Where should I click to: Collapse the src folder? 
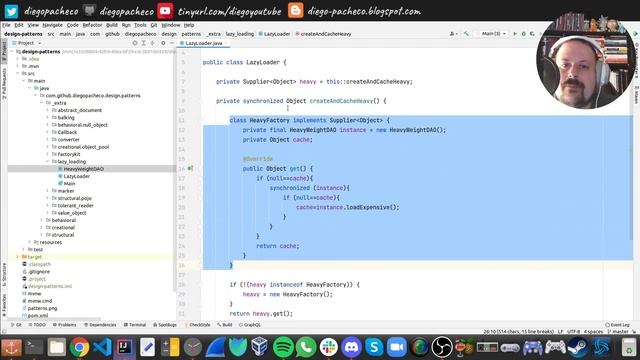pos(18,74)
